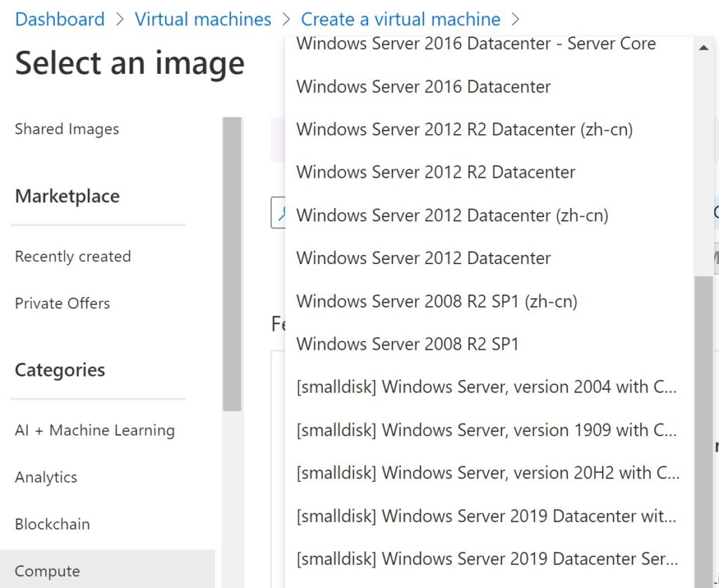Open Shared Images in the sidebar

67,129
